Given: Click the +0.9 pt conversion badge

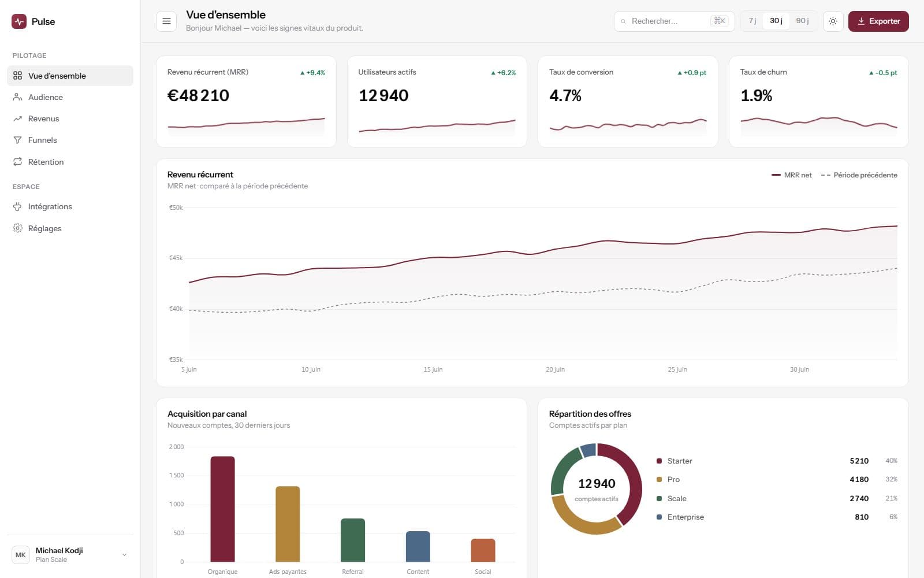Looking at the screenshot, I should pos(692,73).
